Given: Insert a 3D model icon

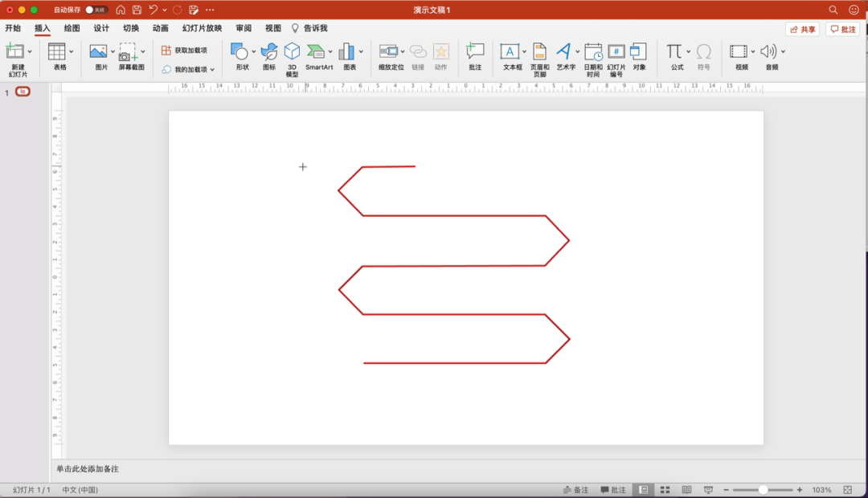Looking at the screenshot, I should tap(292, 51).
